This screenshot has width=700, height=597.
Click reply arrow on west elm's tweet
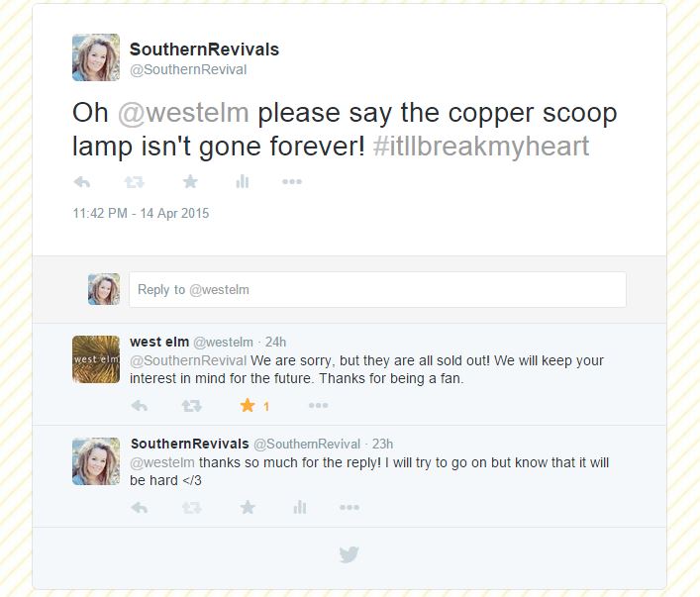(140, 406)
